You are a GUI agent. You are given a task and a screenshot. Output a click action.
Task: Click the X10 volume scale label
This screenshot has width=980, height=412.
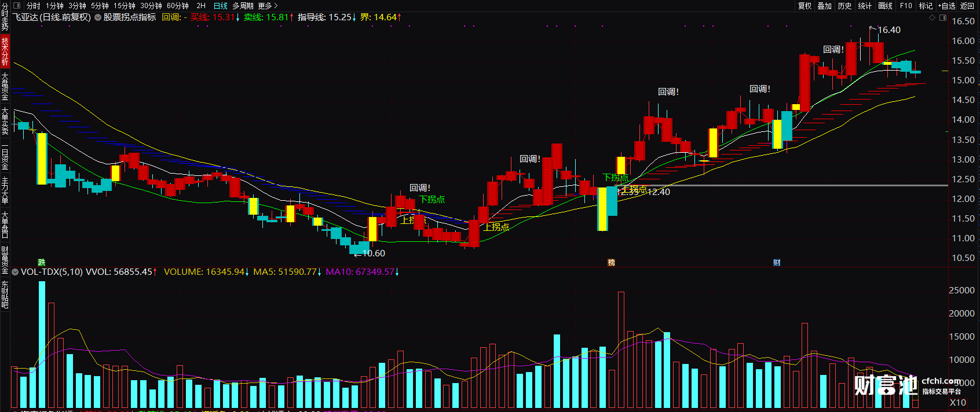coord(958,402)
